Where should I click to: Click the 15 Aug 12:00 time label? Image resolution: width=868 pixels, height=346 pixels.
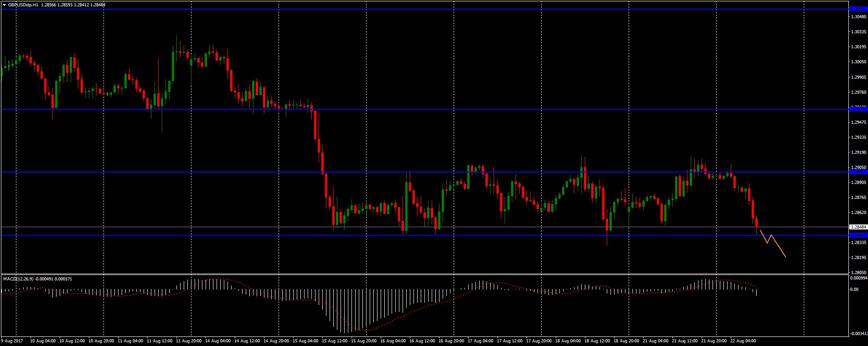click(335, 341)
